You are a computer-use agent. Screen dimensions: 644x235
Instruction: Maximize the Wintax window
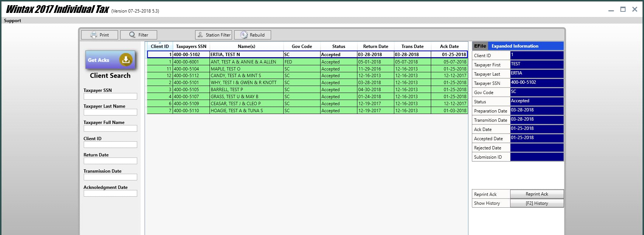(623, 9)
